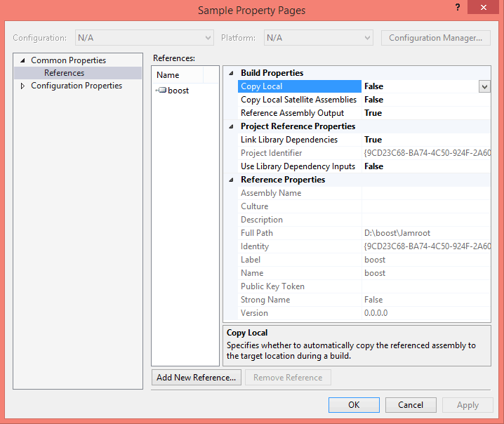Click the Apply button
The height and width of the screenshot is (424, 504).
coord(467,405)
